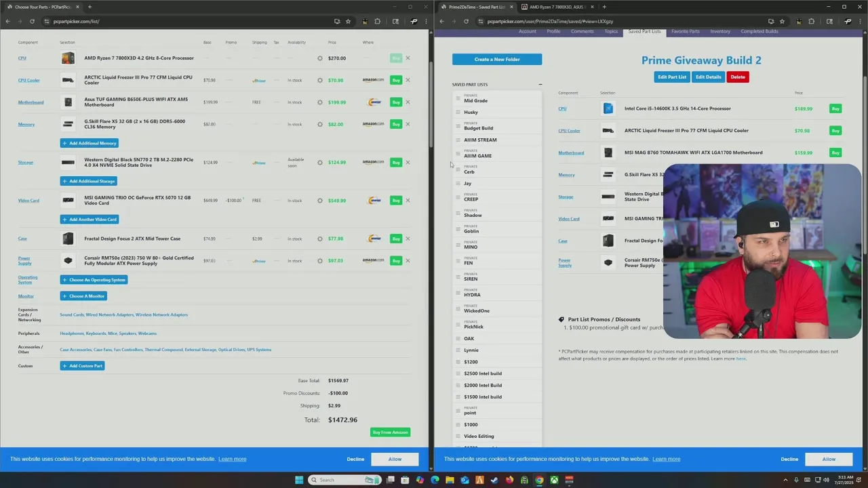The height and width of the screenshot is (488, 868).
Task: Click the Headphones peripherals link
Action: 72,333
